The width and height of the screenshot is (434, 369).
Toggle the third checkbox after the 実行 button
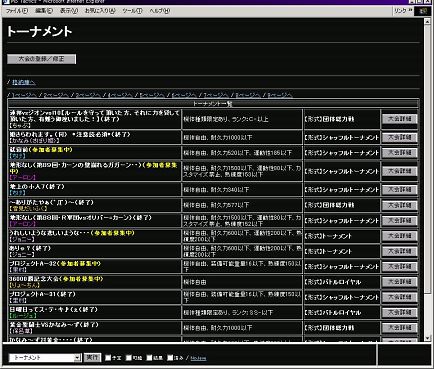[149, 358]
